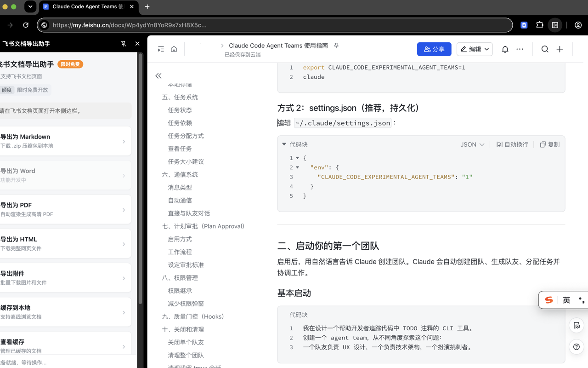This screenshot has height=368, width=588.
Task: Open a new browser tab
Action: click(147, 7)
